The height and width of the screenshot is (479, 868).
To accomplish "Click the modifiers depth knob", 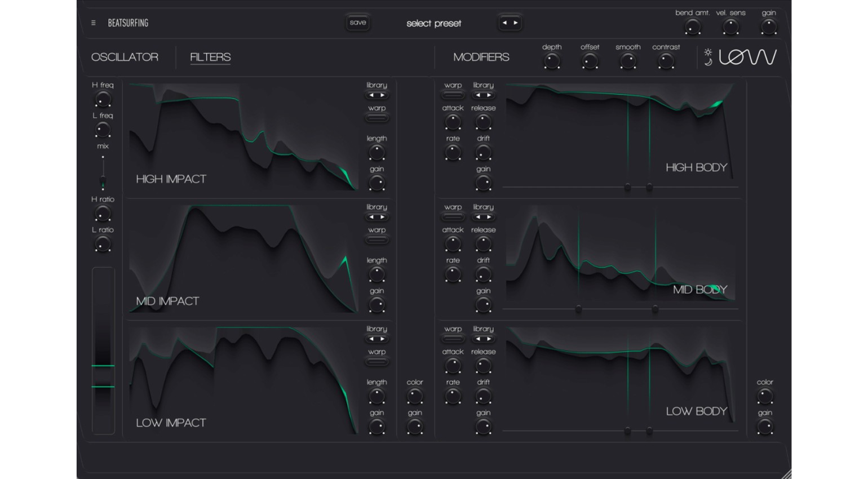I will coord(552,61).
